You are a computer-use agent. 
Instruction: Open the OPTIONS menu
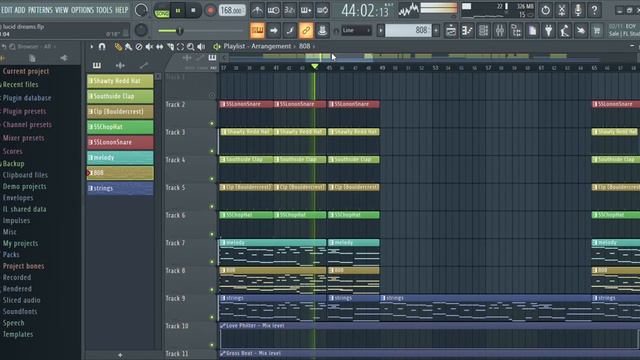coord(82,10)
